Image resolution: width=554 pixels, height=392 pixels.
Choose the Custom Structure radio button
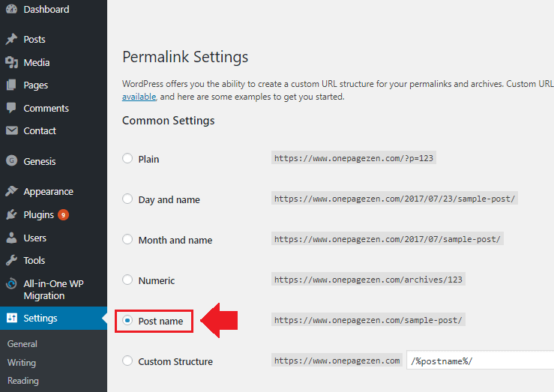[x=127, y=361]
